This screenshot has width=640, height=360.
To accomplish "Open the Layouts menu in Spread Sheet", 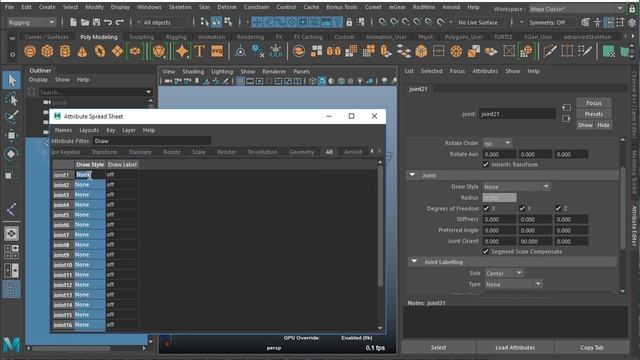I will click(x=89, y=130).
